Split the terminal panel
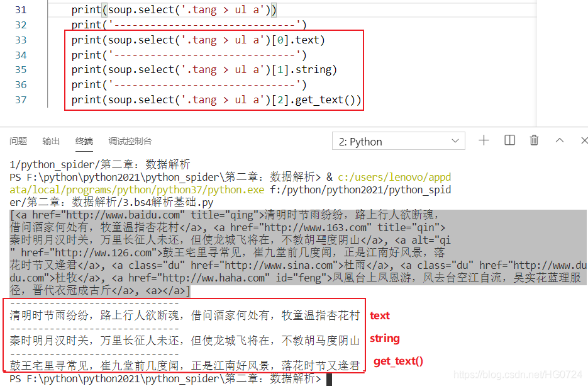The width and height of the screenshot is (588, 386). [509, 140]
